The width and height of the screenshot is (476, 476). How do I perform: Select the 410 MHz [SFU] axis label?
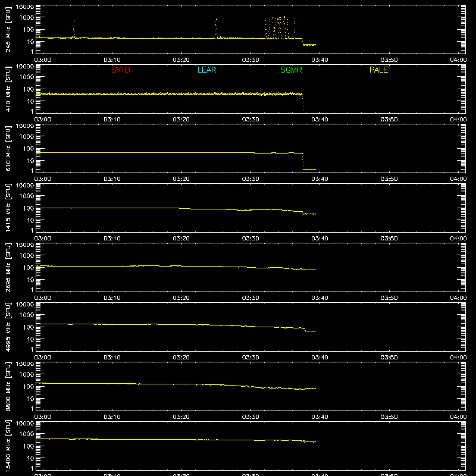8,89
